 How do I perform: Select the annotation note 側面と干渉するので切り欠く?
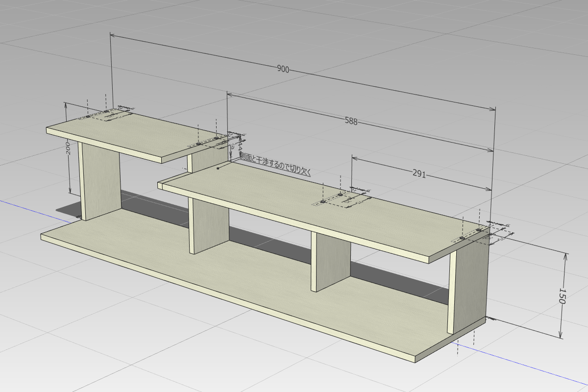point(275,163)
